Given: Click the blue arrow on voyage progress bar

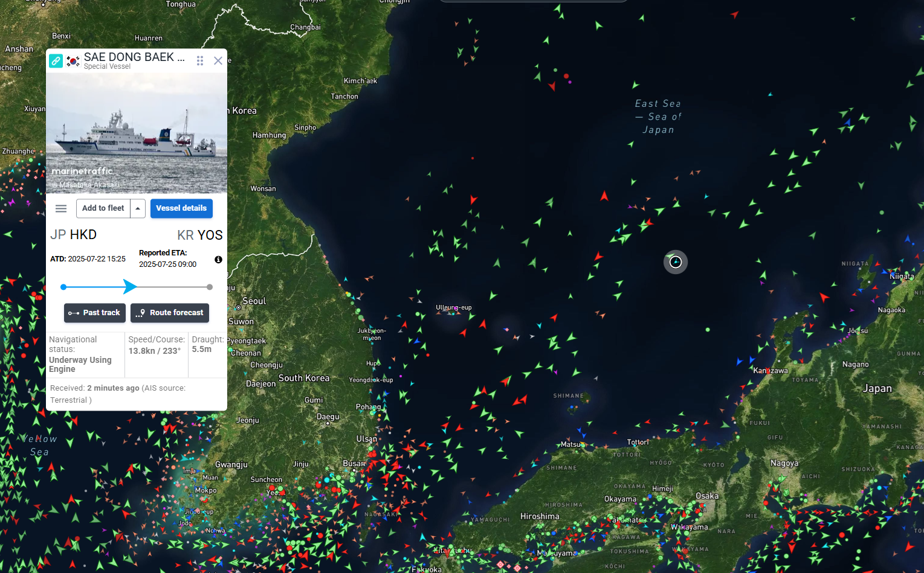Looking at the screenshot, I should tap(130, 287).
